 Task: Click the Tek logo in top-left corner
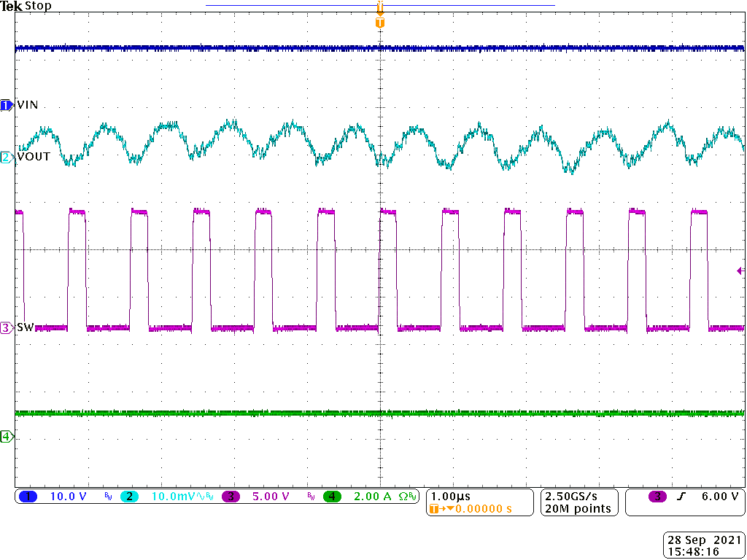pyautogui.click(x=12, y=6)
